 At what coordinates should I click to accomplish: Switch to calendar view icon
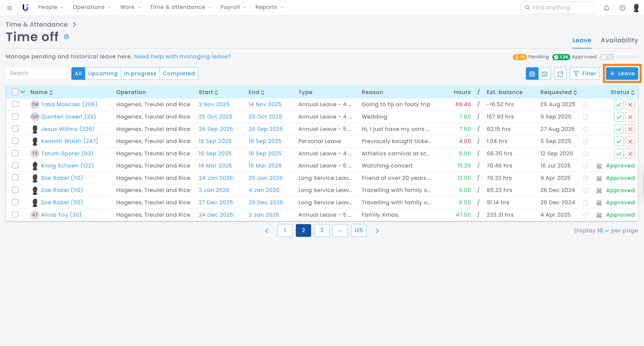pos(545,74)
